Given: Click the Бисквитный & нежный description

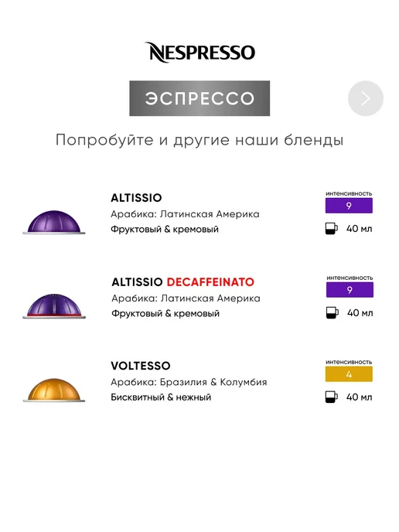Looking at the screenshot, I should [161, 397].
